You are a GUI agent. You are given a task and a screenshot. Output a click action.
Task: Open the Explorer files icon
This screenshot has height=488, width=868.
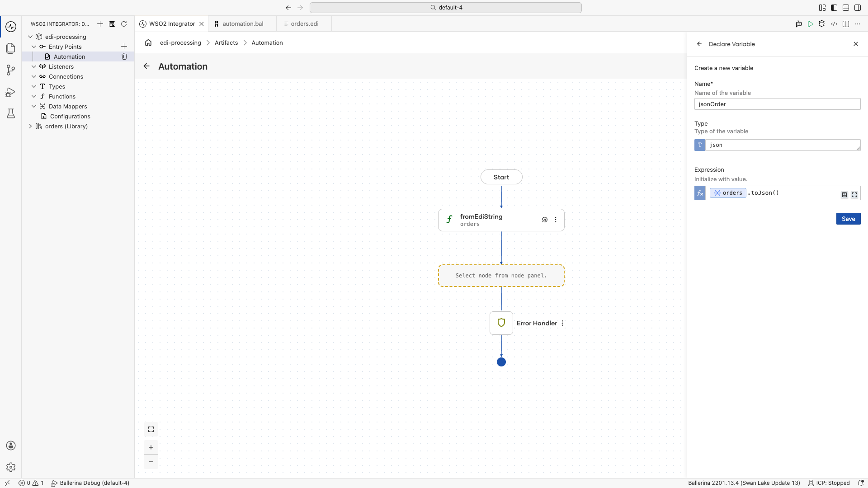pyautogui.click(x=11, y=48)
